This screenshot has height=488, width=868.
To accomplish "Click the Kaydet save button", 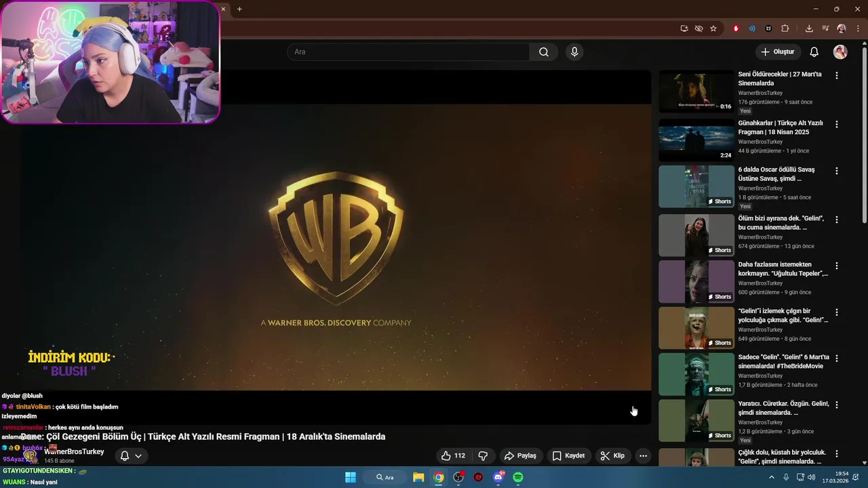I will click(568, 456).
